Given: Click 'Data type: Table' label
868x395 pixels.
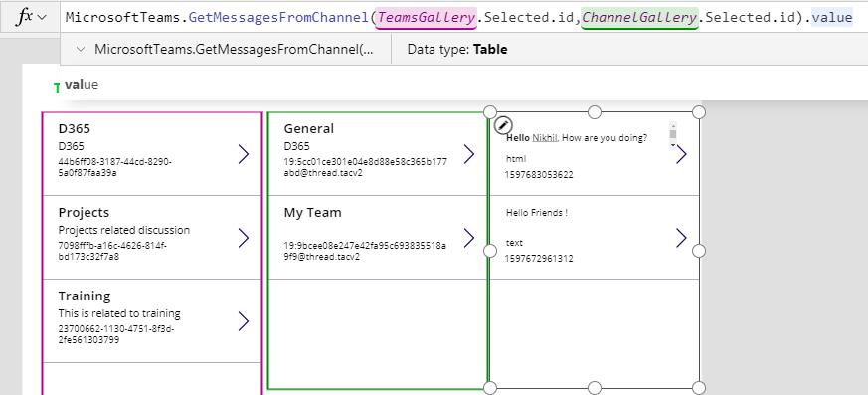Looking at the screenshot, I should [457, 50].
